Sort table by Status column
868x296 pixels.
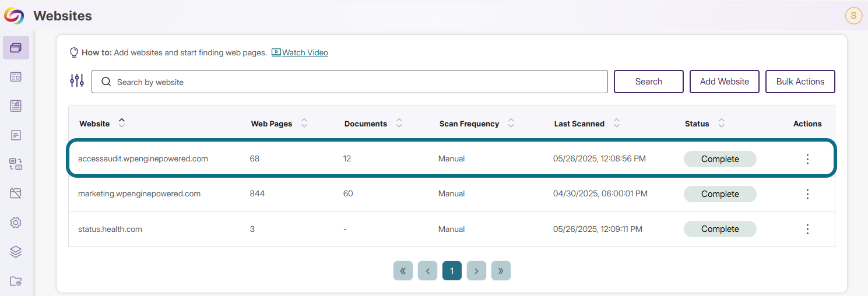(x=722, y=123)
